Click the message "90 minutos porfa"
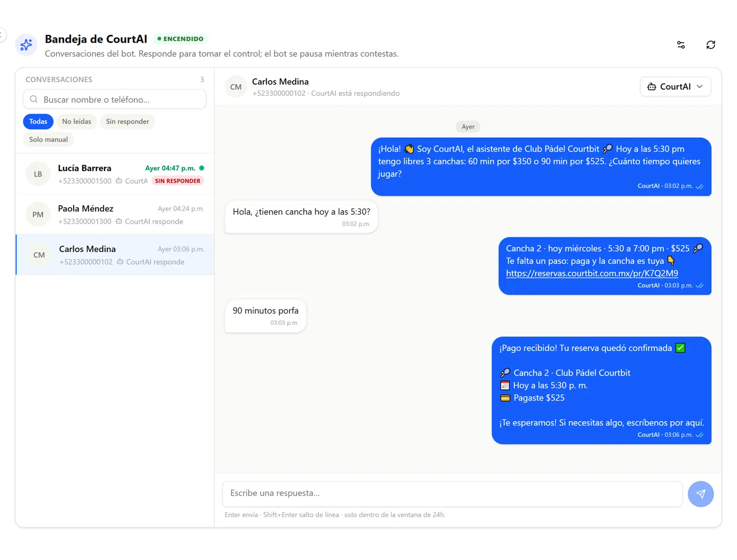Image resolution: width=737 pixels, height=560 pixels. [x=265, y=316]
